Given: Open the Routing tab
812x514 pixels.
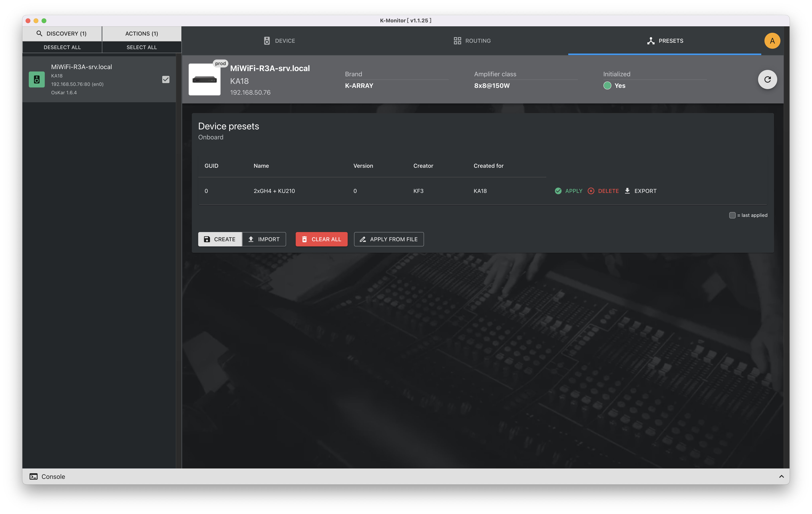Looking at the screenshot, I should (x=472, y=41).
